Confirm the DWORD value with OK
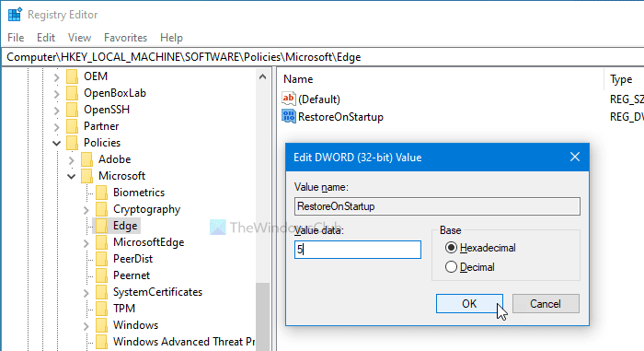The height and width of the screenshot is (351, 644). pyautogui.click(x=469, y=304)
